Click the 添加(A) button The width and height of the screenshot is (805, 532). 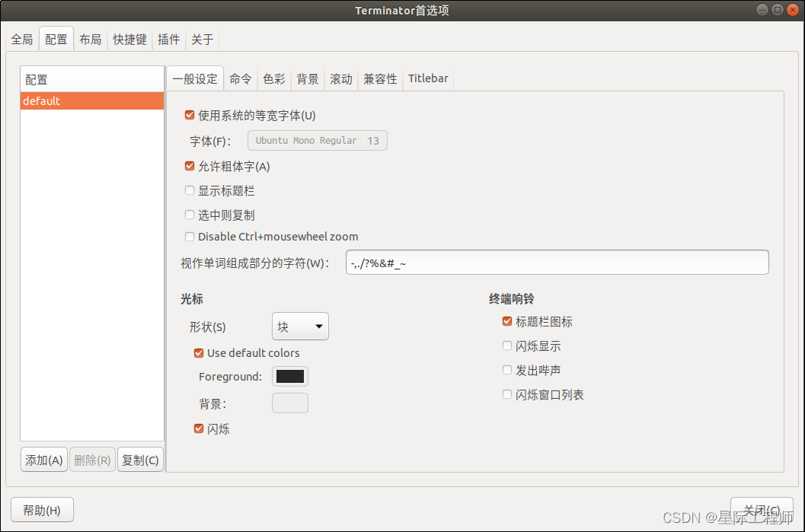pyautogui.click(x=44, y=460)
